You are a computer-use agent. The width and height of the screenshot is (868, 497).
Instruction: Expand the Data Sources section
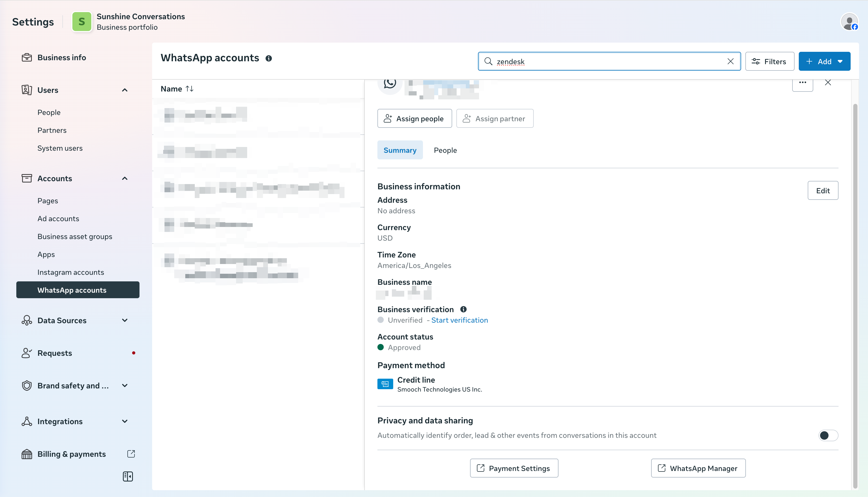tap(124, 320)
